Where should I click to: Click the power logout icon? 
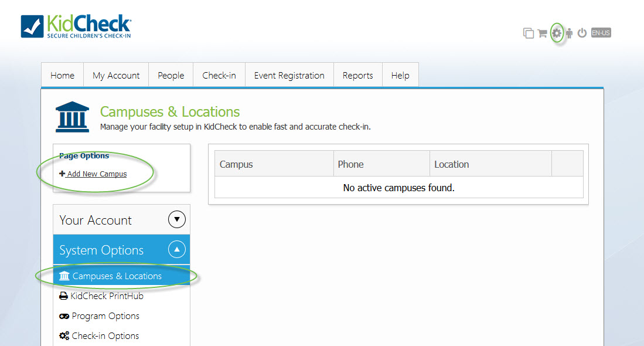(x=582, y=33)
